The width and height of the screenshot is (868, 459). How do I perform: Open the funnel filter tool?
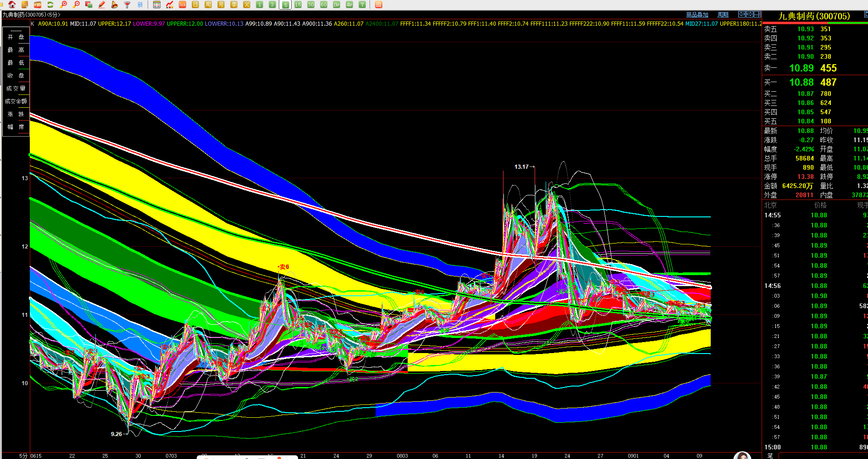click(x=127, y=5)
